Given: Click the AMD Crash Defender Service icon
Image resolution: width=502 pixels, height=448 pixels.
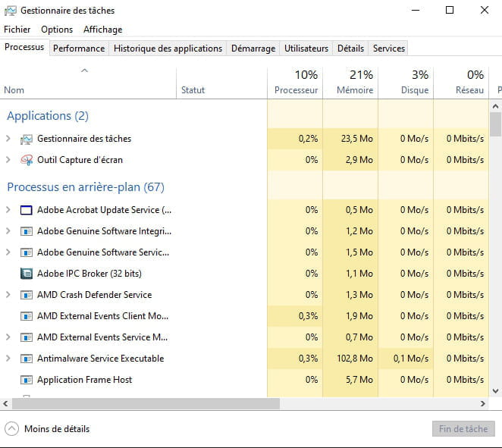Looking at the screenshot, I should [x=27, y=295].
